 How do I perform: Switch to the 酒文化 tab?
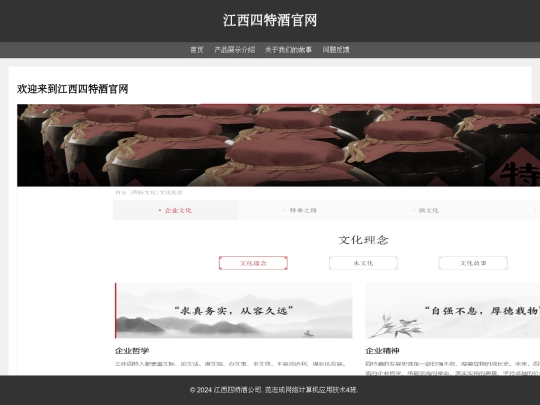(x=426, y=210)
